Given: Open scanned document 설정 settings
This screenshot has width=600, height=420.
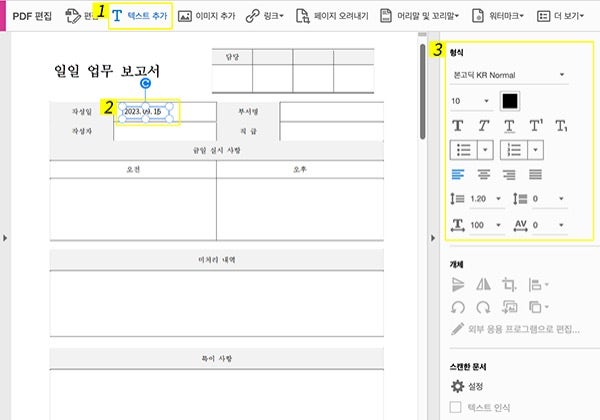Looking at the screenshot, I should (x=467, y=386).
